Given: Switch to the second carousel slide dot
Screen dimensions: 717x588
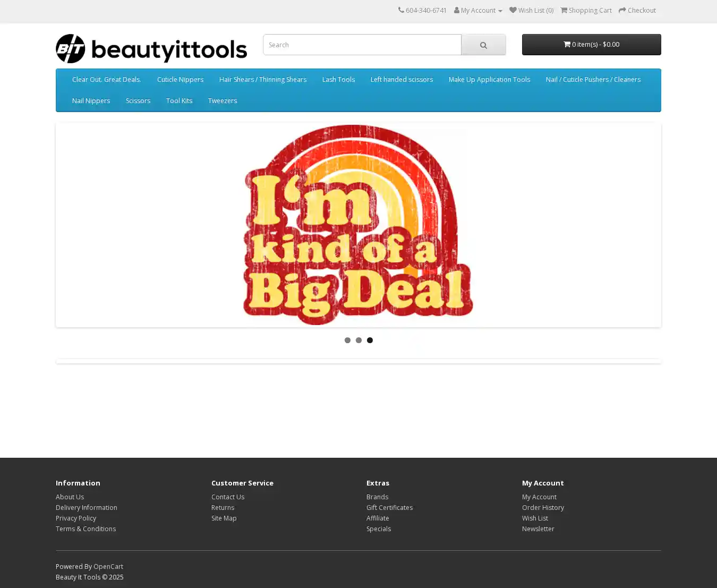Looking at the screenshot, I should (358, 340).
